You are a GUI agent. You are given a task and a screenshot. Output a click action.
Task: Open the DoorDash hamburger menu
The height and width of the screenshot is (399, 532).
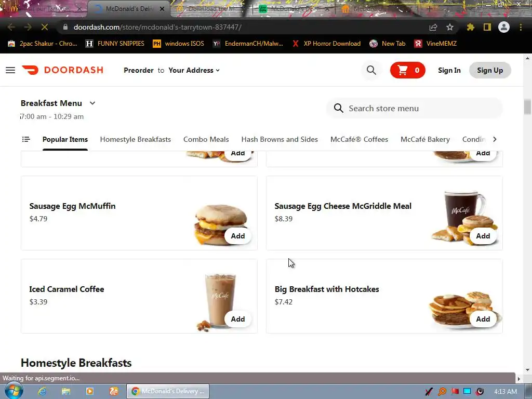point(10,70)
